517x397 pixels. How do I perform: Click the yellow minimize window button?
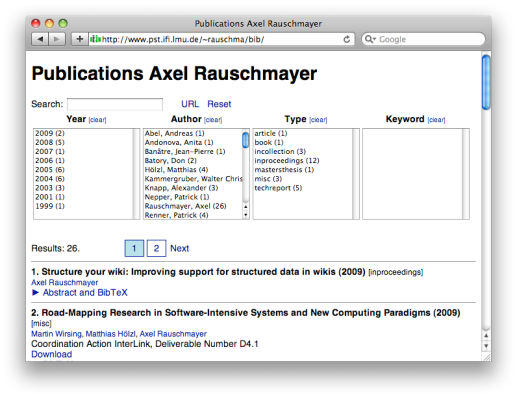49,23
